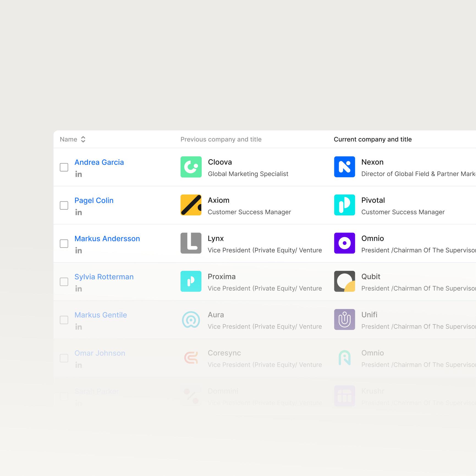Screen dimensions: 476x476
Task: Click the purple Omnio logo icon
Action: 344,243
